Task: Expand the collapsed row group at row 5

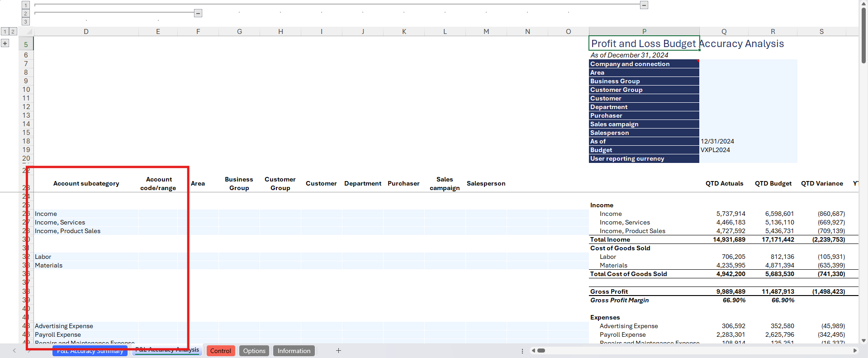Action: point(5,43)
